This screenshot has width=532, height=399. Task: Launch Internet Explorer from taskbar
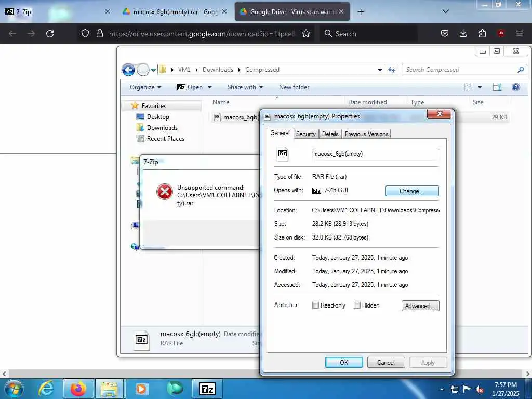pyautogui.click(x=46, y=389)
